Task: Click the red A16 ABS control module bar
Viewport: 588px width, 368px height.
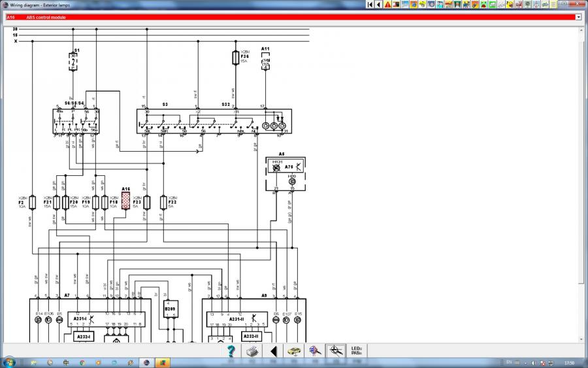Action: 287,17
